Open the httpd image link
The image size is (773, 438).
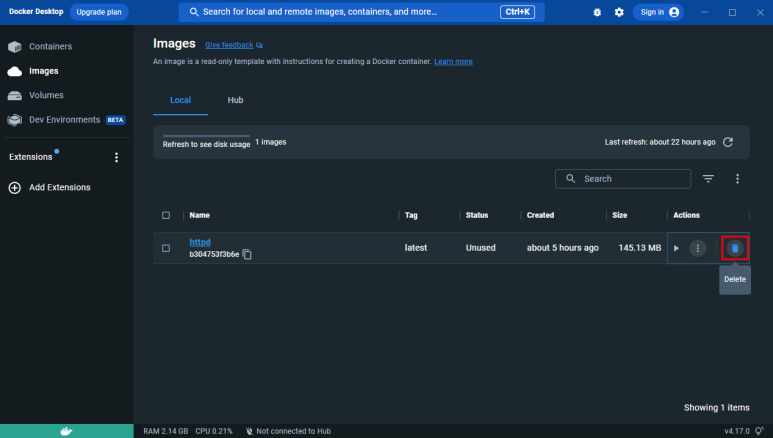pos(200,242)
